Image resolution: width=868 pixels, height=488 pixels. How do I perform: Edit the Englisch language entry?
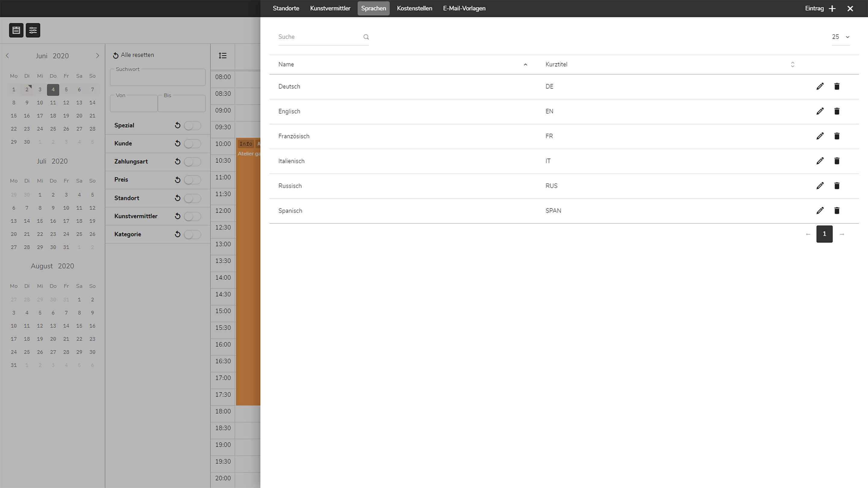[820, 111]
